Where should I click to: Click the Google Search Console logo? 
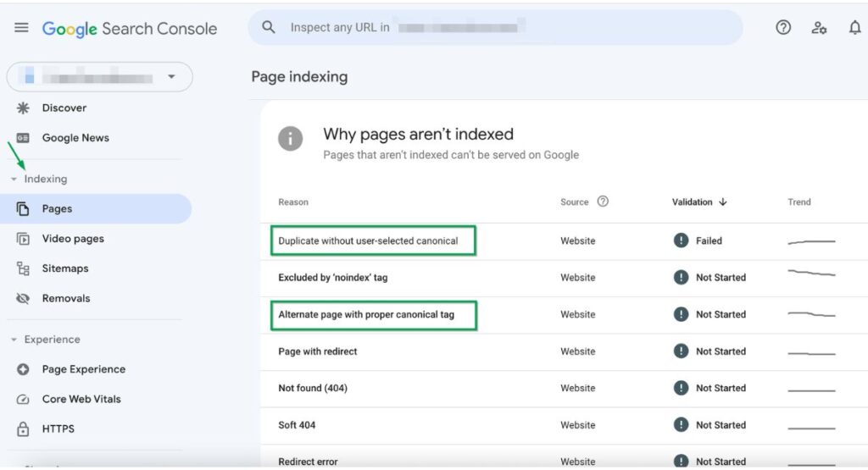pyautogui.click(x=130, y=29)
